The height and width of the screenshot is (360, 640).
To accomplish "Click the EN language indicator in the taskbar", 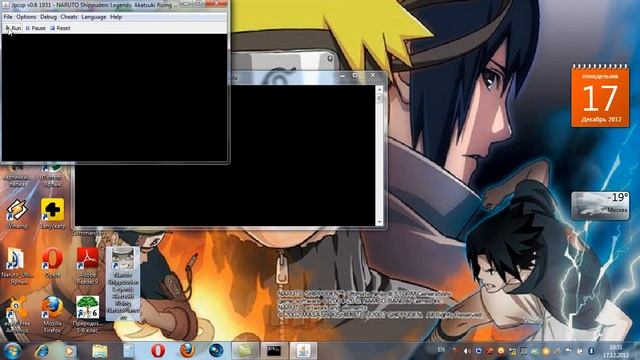I will [x=441, y=350].
